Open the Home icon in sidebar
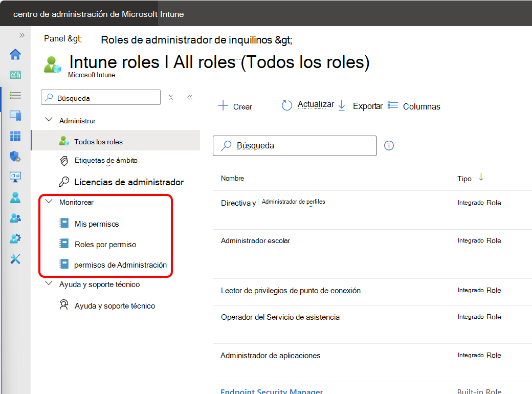The image size is (532, 394). pyautogui.click(x=15, y=54)
